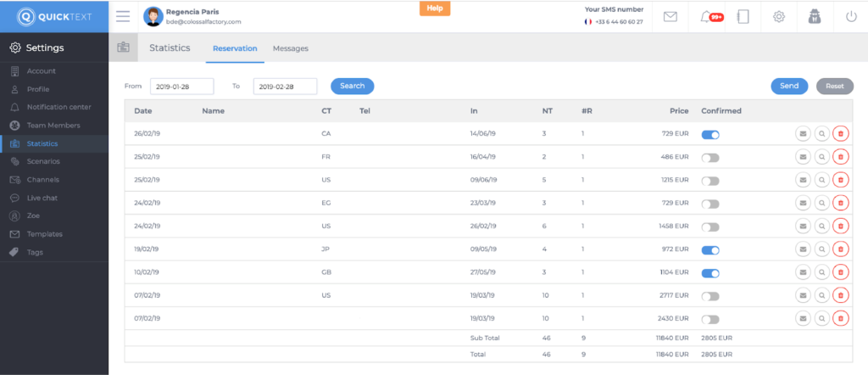
Task: Open the mail envelope icon in header
Action: [x=670, y=16]
